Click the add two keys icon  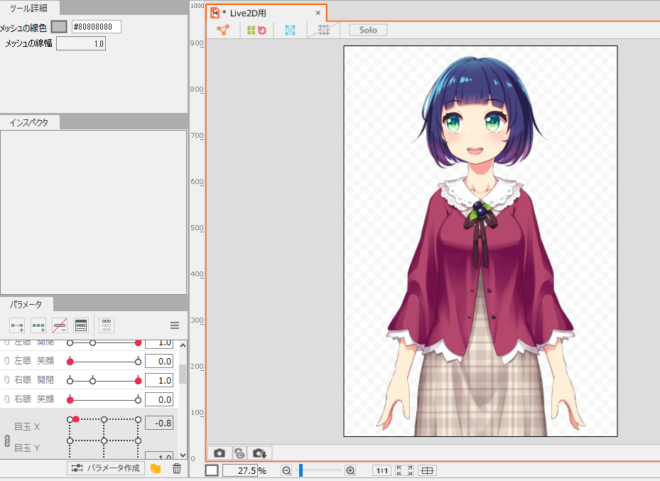pos(17,325)
